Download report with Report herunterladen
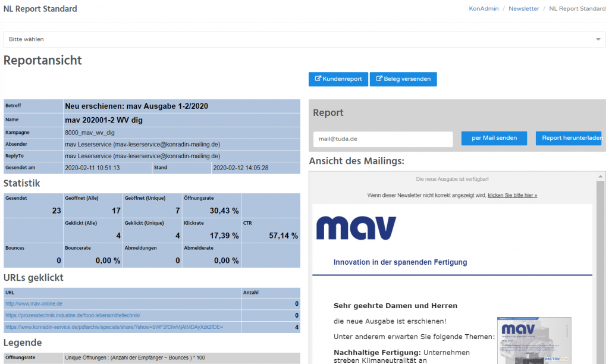The image size is (609, 364). [x=568, y=139]
